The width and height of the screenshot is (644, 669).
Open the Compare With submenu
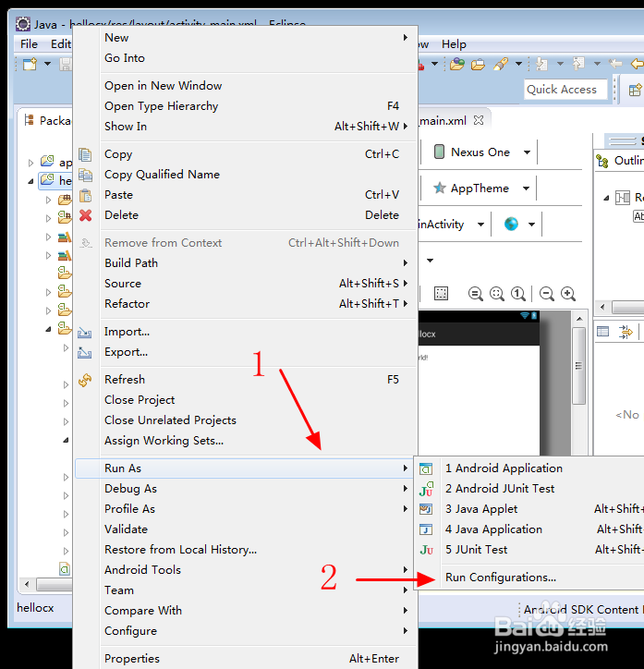click(x=246, y=611)
